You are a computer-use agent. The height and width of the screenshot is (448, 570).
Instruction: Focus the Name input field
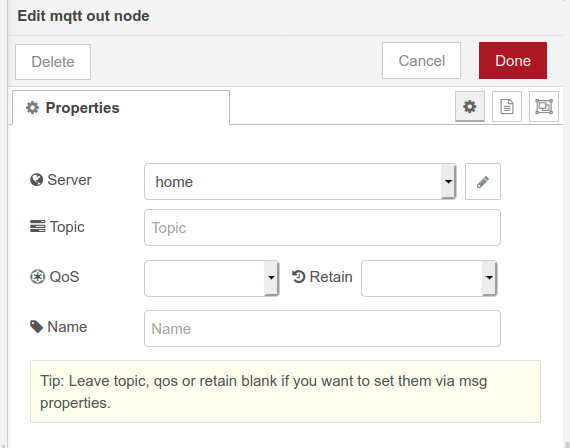[x=322, y=328]
